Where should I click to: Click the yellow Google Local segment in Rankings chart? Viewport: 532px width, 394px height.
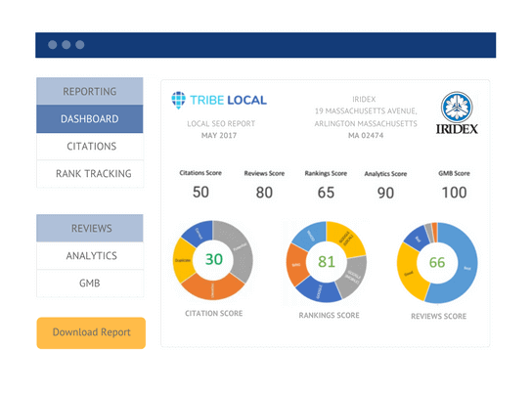(346, 239)
